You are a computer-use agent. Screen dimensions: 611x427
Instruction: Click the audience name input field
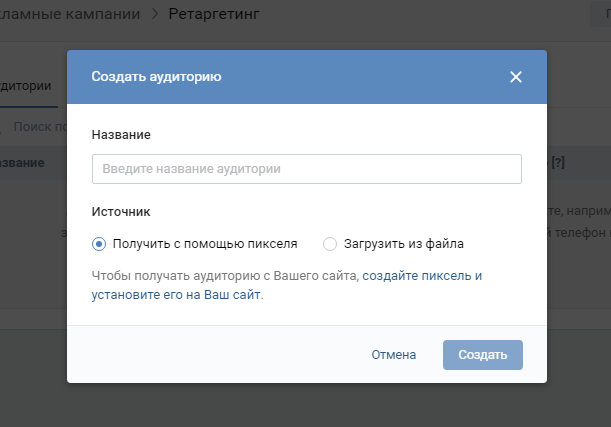coord(306,169)
